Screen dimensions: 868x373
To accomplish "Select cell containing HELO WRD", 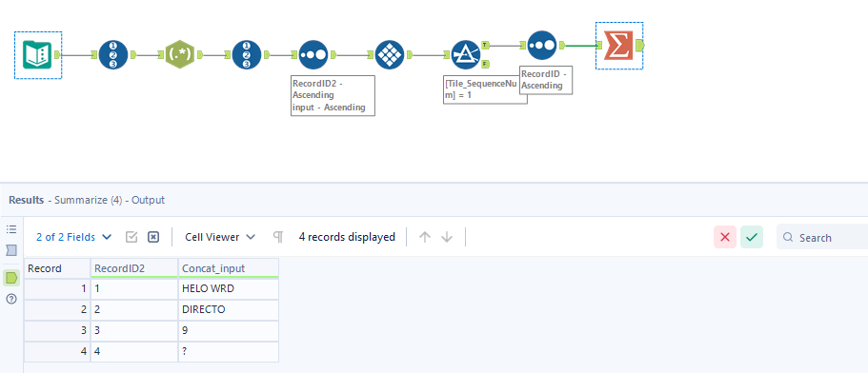I will pyautogui.click(x=229, y=289).
